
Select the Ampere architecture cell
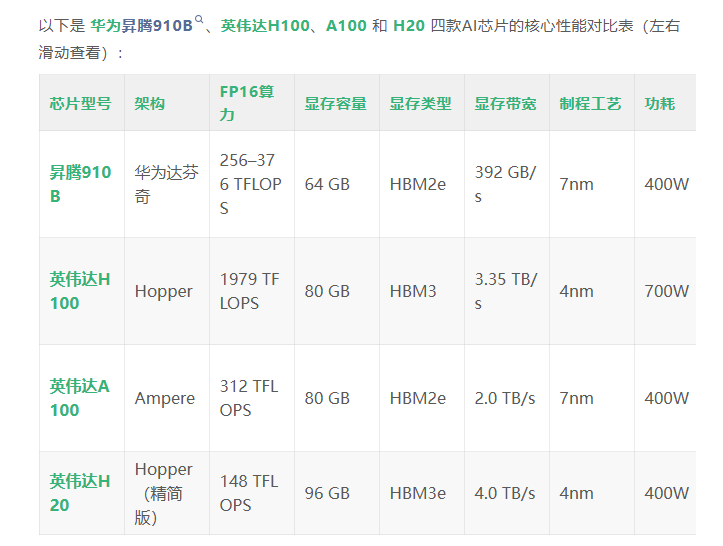pyautogui.click(x=165, y=398)
